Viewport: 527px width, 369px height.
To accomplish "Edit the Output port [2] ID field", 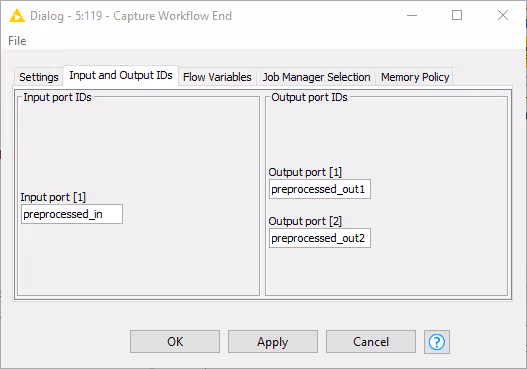I will (320, 238).
